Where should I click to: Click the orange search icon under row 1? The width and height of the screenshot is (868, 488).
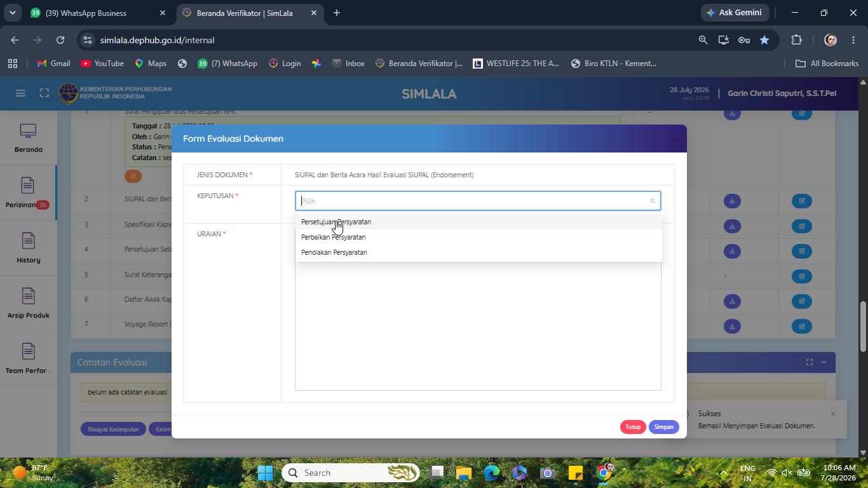click(x=133, y=176)
